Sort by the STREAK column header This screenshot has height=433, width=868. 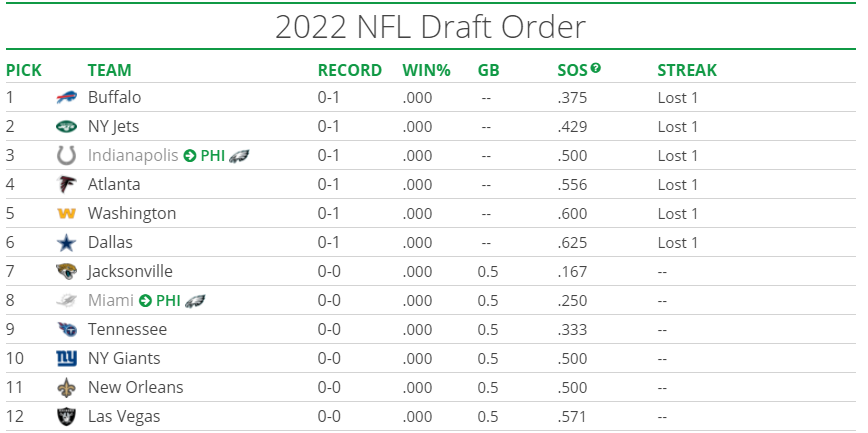[687, 70]
